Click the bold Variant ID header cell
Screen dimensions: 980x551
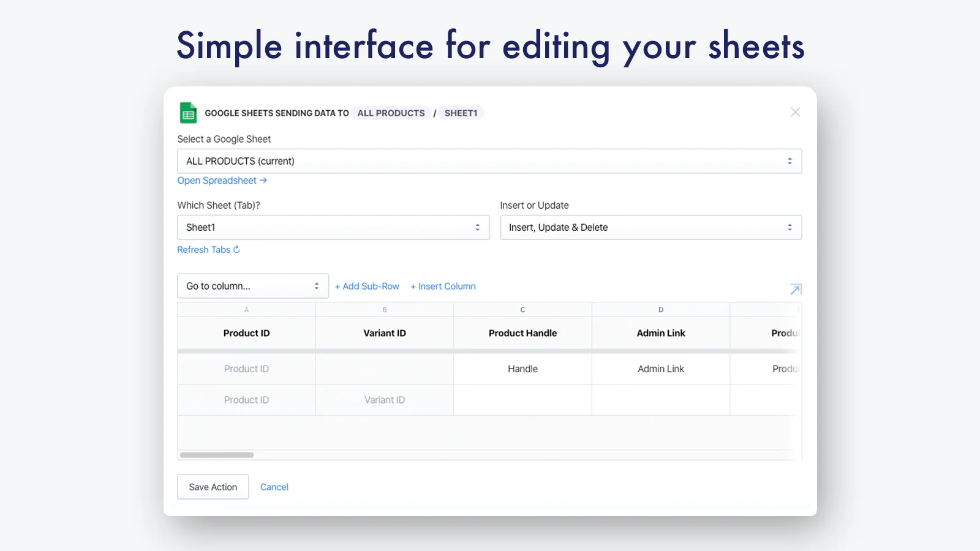coord(385,333)
